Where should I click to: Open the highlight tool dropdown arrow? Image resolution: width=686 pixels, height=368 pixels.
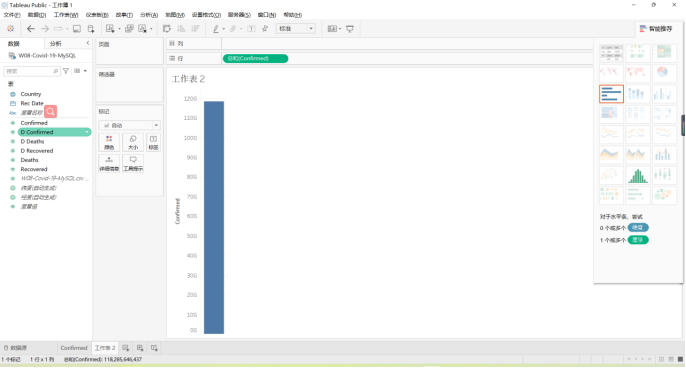[224, 29]
